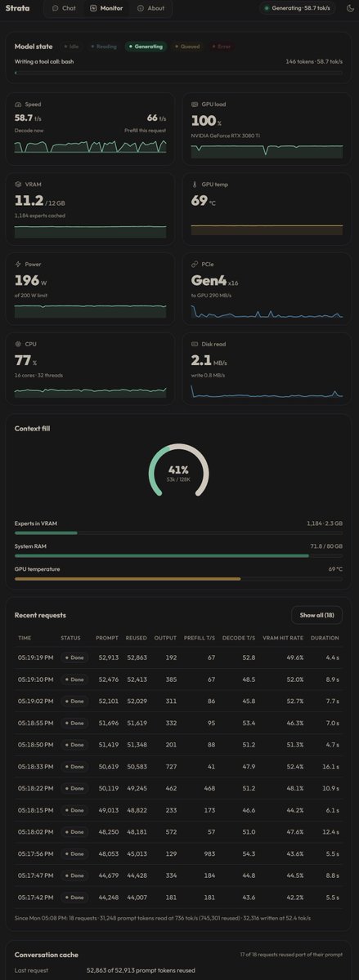The image size is (359, 980).
Task: Open the Monitor tab
Action: (105, 8)
